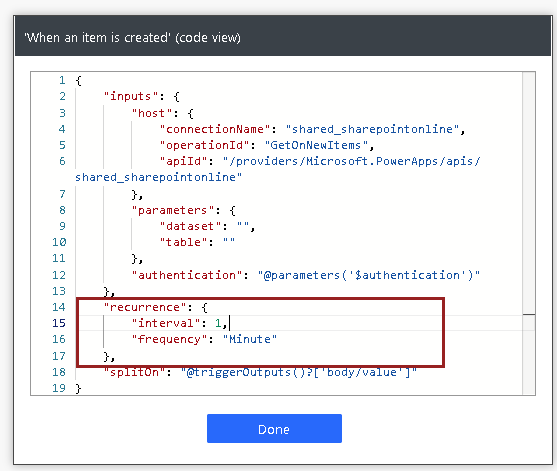
Task: Click line number 19 in the gutter
Action: (59, 388)
